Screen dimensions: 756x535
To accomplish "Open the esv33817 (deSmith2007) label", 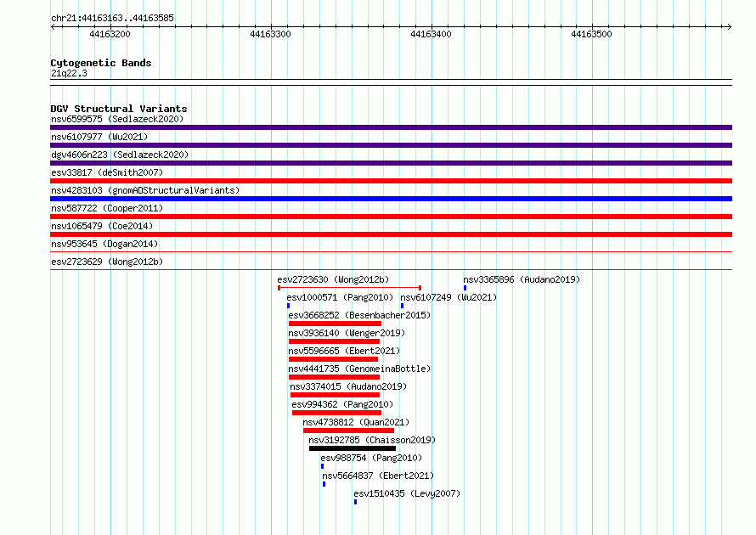I will click(107, 172).
